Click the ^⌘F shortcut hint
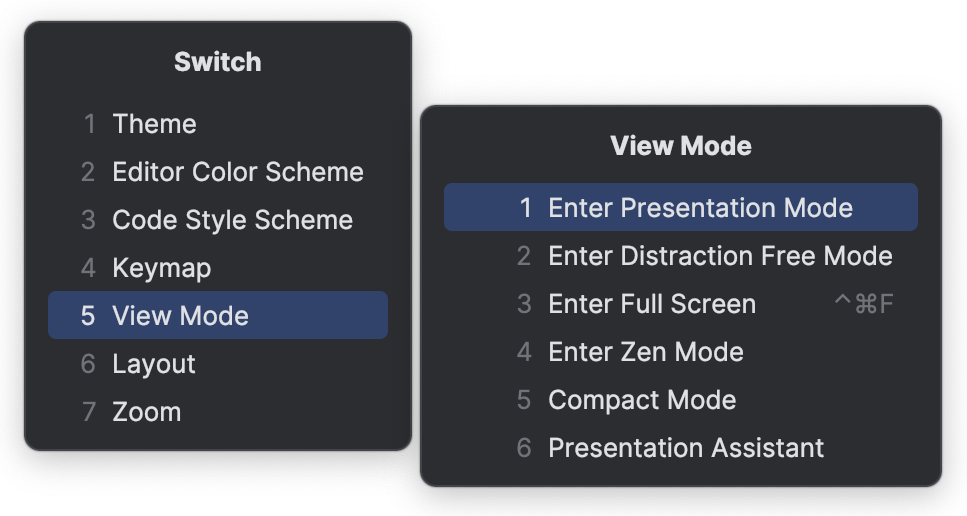 863,304
